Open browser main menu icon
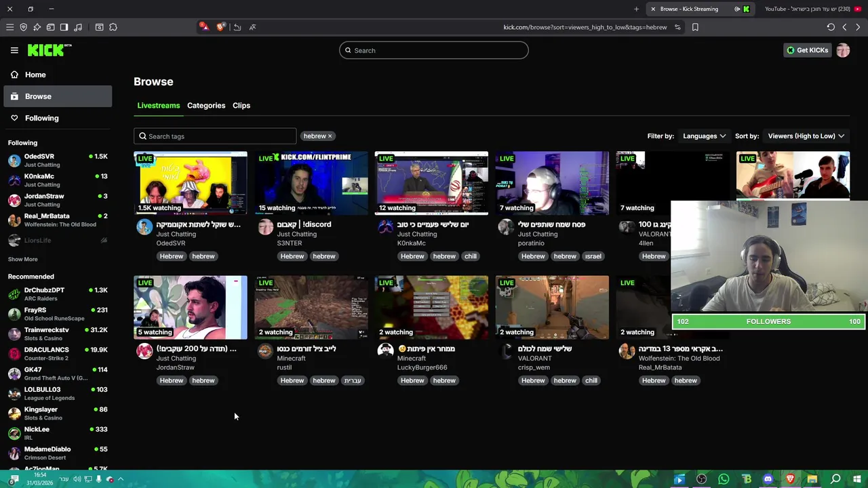Image resolution: width=868 pixels, height=488 pixels. tap(9, 27)
